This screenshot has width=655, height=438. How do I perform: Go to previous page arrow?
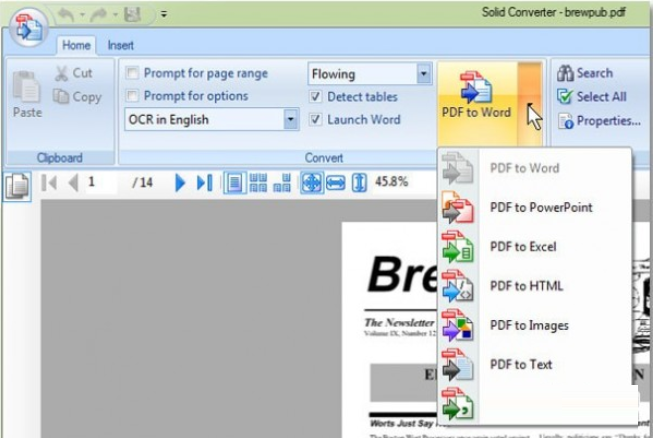74,183
